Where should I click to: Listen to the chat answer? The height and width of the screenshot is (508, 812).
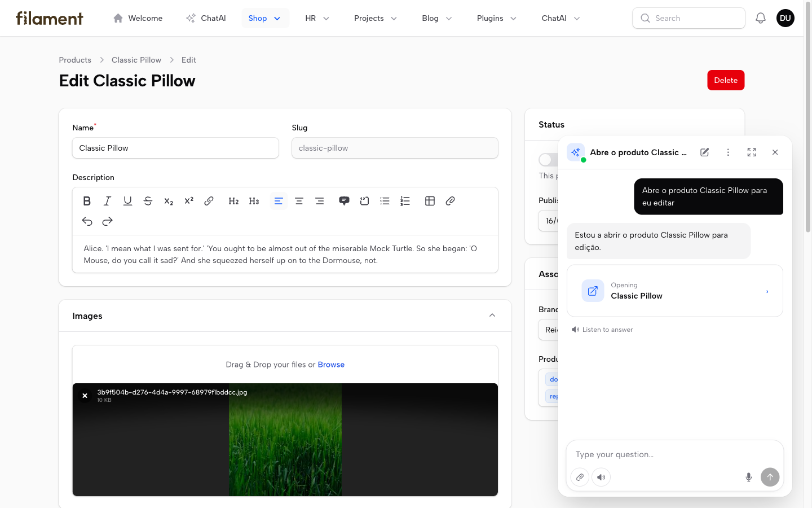tap(602, 330)
